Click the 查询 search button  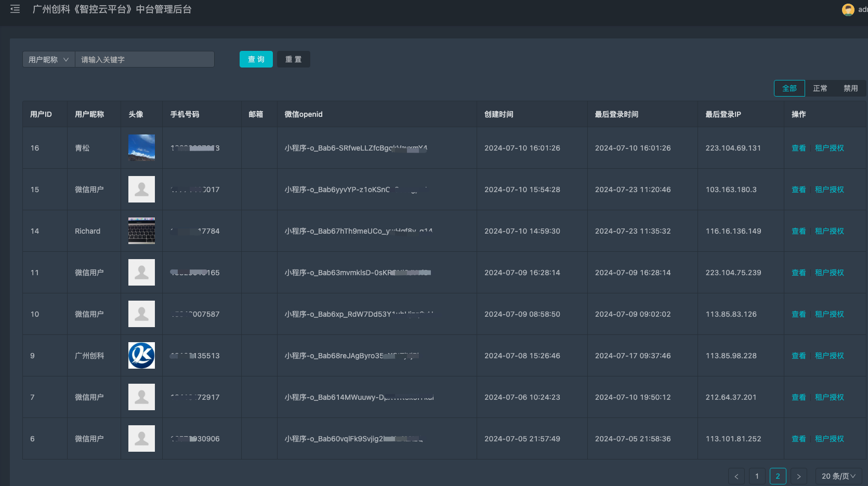tap(256, 59)
